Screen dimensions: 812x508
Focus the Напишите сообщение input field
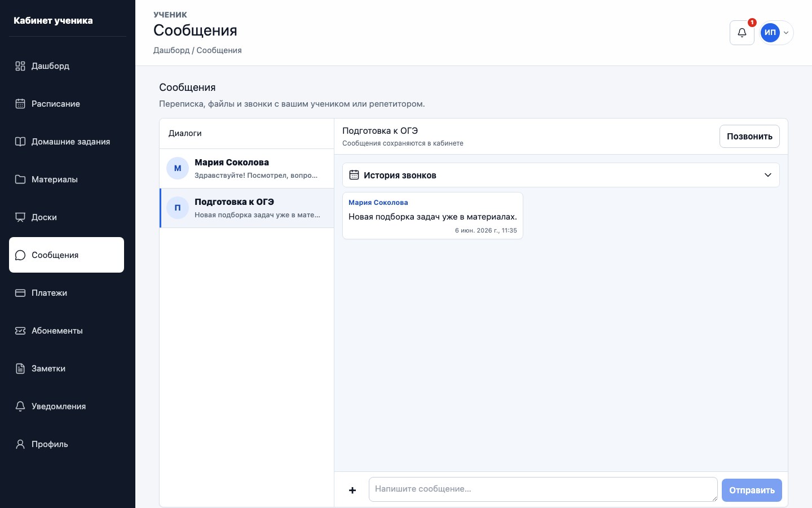(x=543, y=489)
